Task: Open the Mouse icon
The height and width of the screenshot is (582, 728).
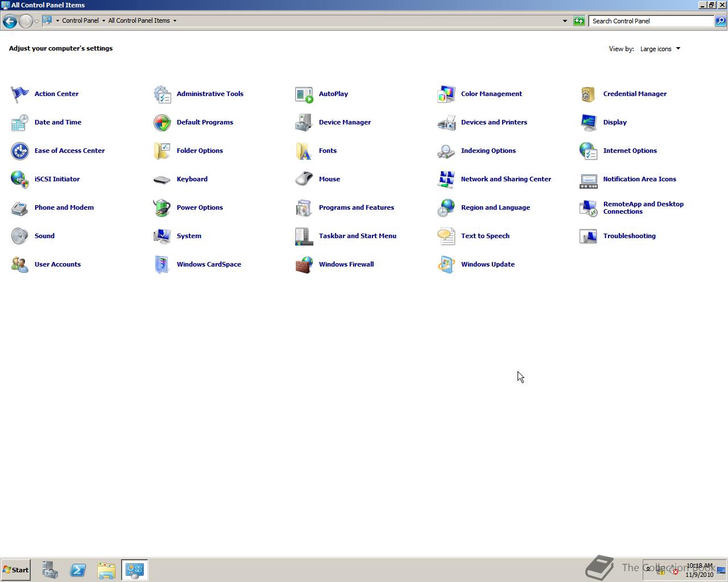Action: click(x=304, y=179)
